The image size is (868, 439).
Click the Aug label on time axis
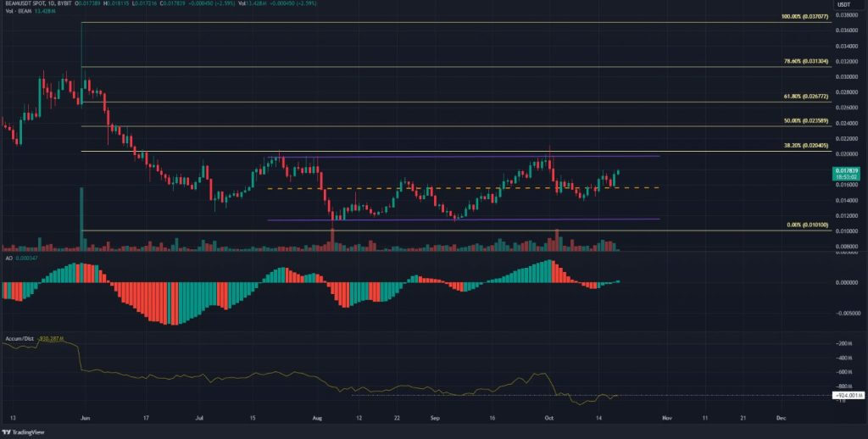(318, 418)
